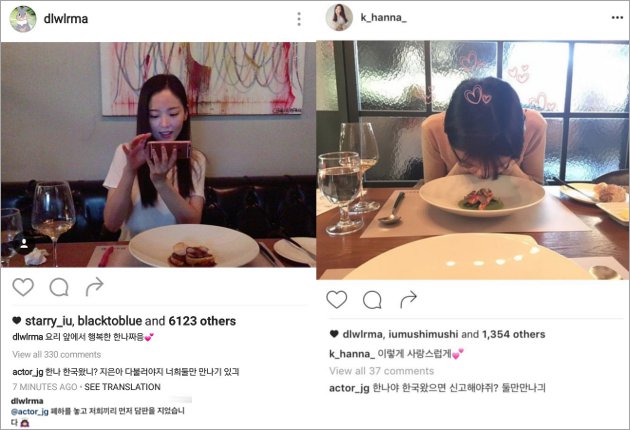
Task: Click SEE TRANSLATION under the comment
Action: (122, 387)
